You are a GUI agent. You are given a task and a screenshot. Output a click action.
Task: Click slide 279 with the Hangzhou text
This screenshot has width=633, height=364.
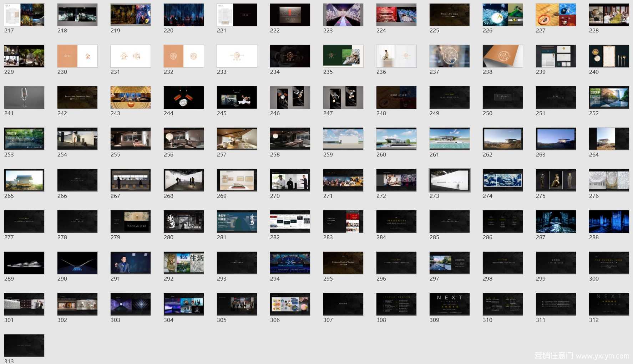131,221
